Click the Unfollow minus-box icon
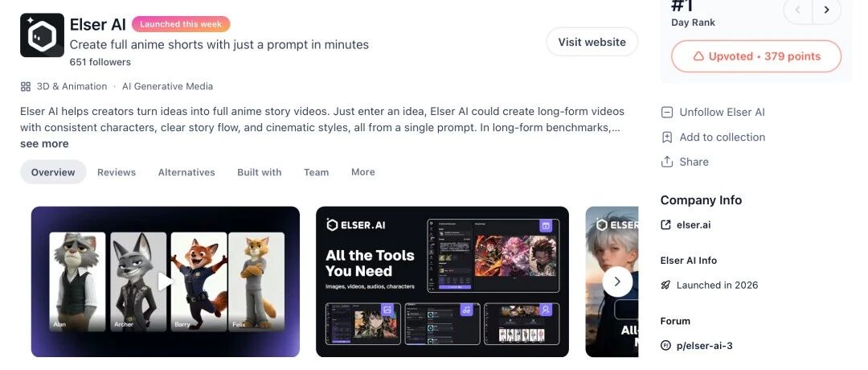The width and height of the screenshot is (868, 370). coord(667,113)
